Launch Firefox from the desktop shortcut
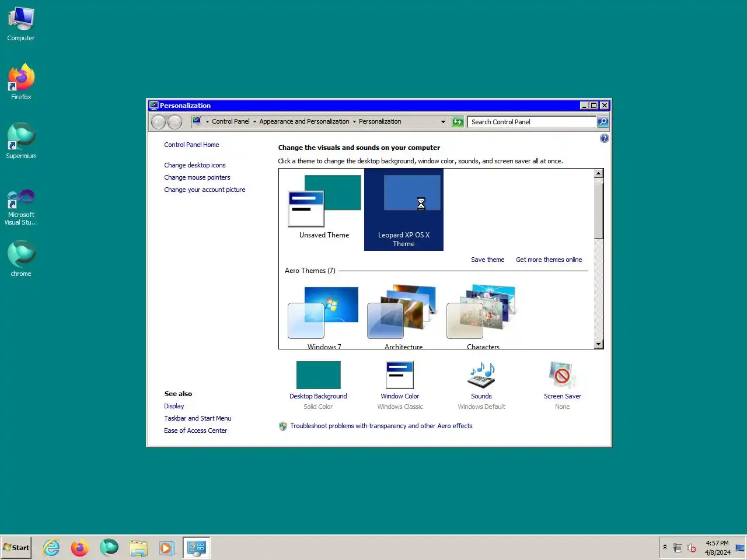 pos(21,82)
